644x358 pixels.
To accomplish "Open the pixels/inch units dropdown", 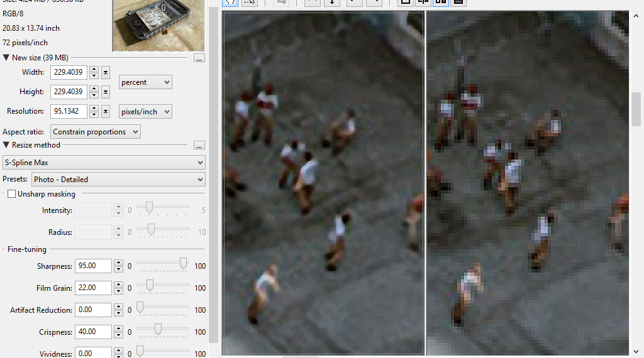I will 145,112.
